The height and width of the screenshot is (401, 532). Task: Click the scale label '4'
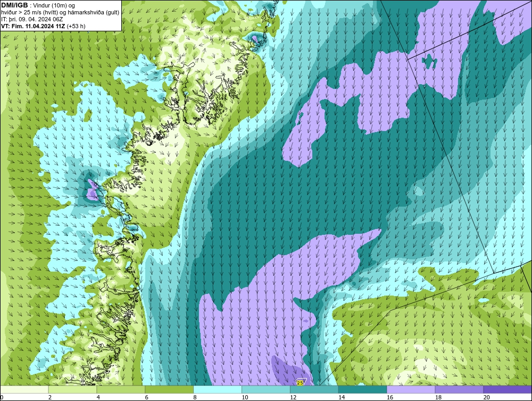coord(98,397)
